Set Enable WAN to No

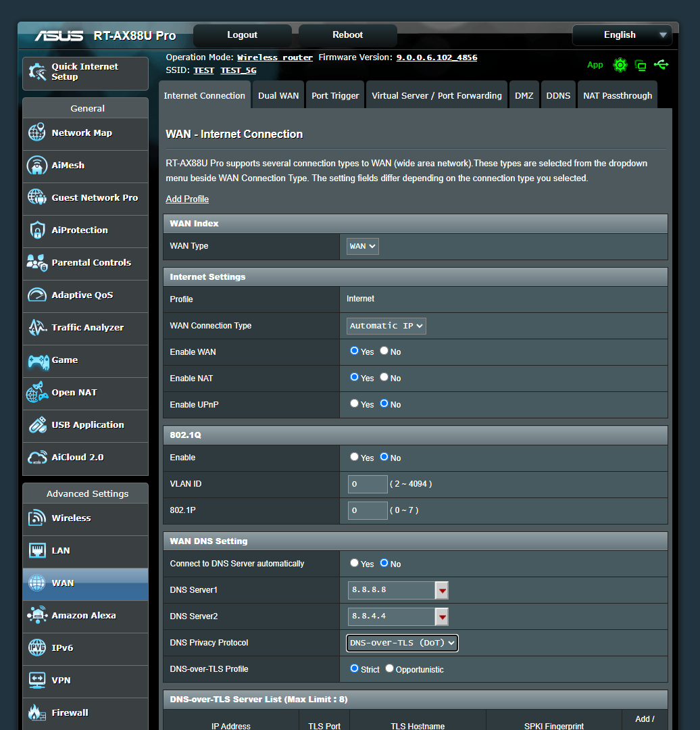[384, 351]
